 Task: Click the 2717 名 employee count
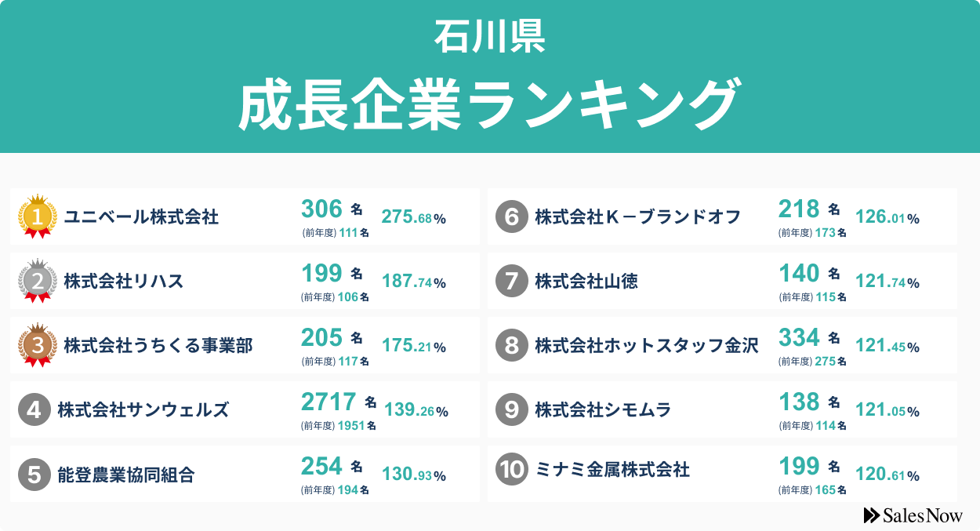point(339,402)
